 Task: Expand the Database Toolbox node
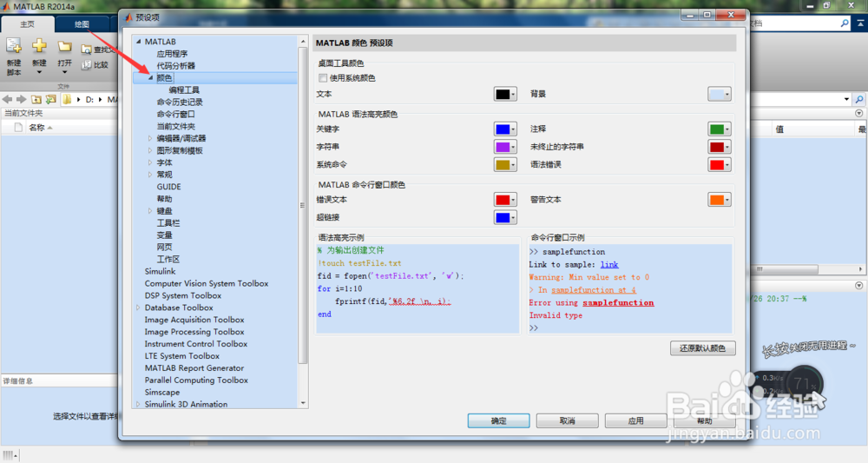point(138,308)
